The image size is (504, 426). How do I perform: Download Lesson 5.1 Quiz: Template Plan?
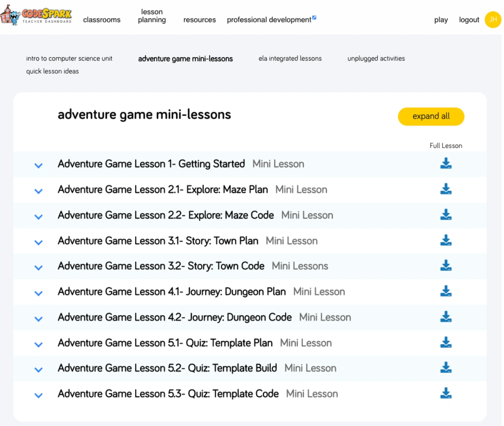(x=446, y=343)
